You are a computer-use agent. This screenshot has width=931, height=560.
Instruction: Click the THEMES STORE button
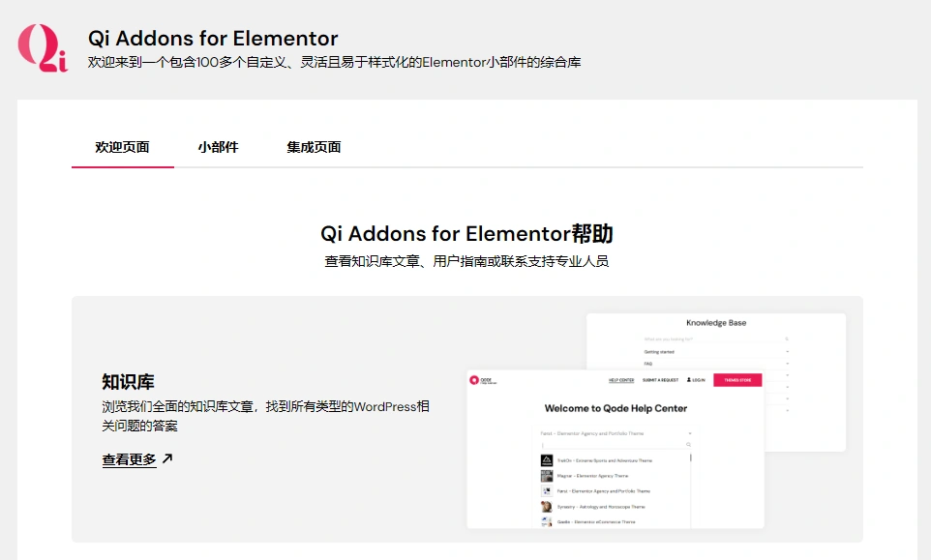pos(737,380)
